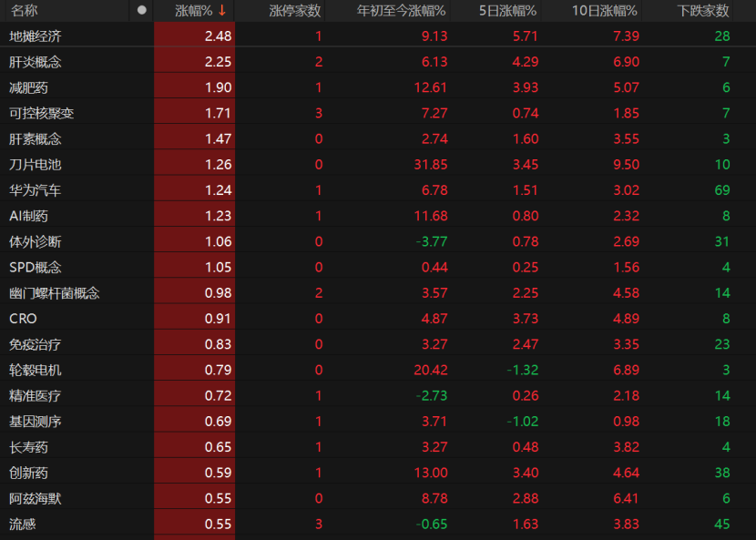Select the SPD概念 row
Image resolution: width=756 pixels, height=540 pixels.
(378, 267)
